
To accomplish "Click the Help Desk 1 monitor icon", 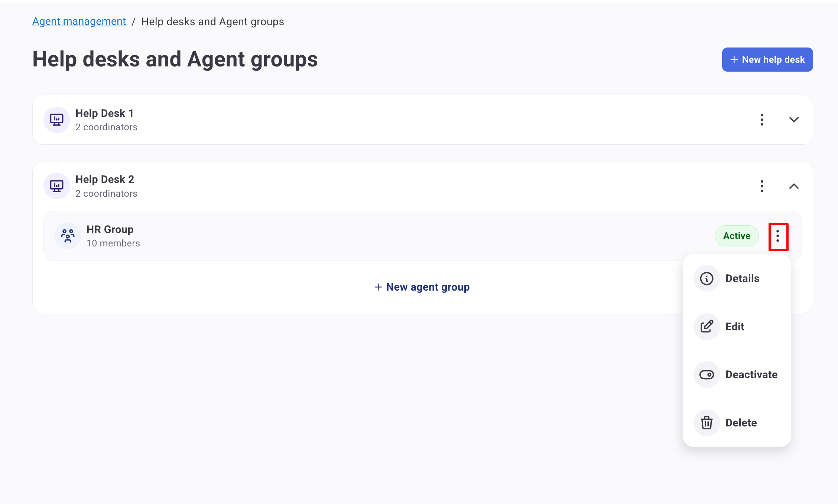I will coord(57,120).
